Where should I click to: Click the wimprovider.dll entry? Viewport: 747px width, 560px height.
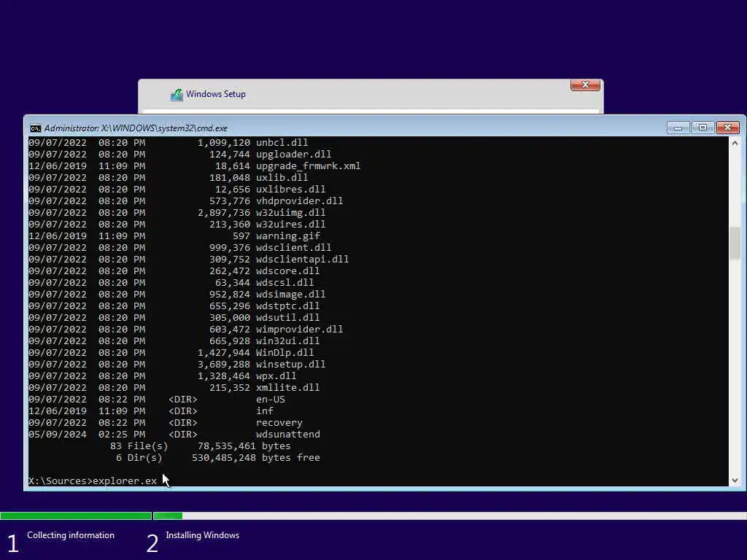pyautogui.click(x=299, y=329)
